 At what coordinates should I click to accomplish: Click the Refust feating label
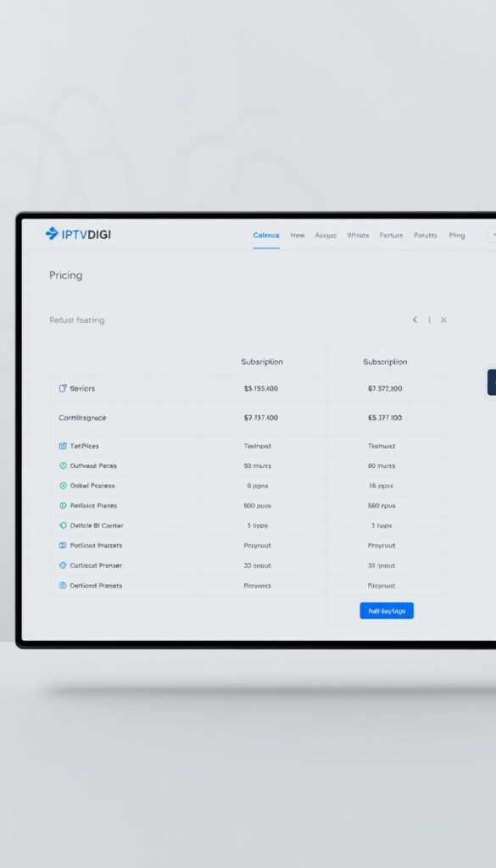click(x=77, y=320)
